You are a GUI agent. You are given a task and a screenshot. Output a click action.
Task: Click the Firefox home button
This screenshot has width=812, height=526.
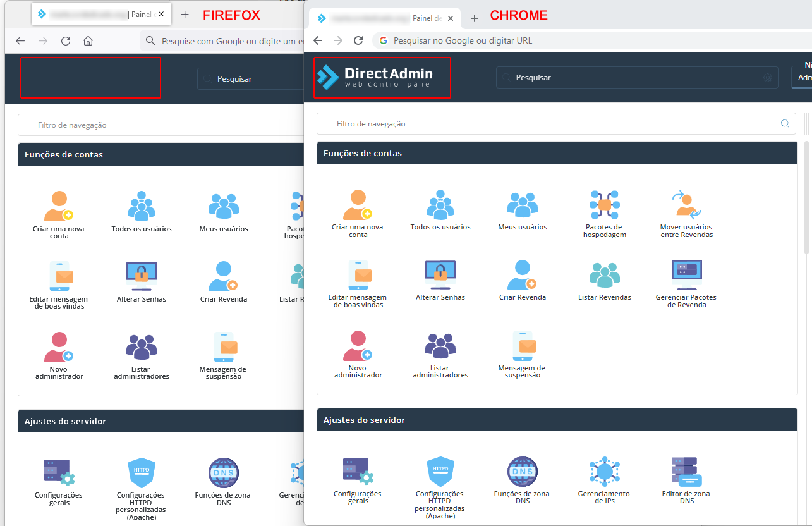coord(88,41)
